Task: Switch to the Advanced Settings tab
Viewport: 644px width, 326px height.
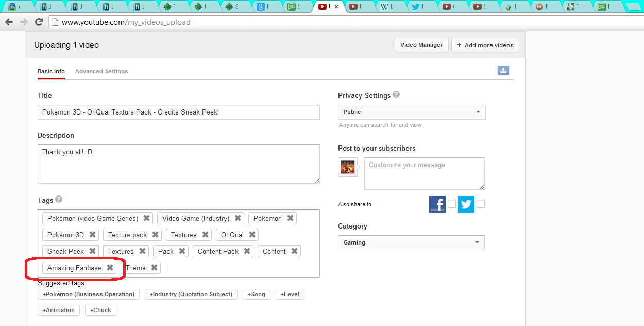Action: point(101,71)
